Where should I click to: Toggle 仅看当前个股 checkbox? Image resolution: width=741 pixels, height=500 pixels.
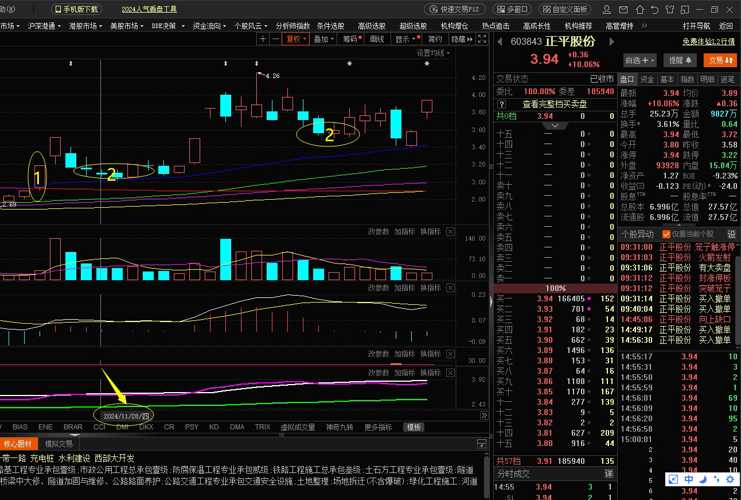tap(667, 234)
